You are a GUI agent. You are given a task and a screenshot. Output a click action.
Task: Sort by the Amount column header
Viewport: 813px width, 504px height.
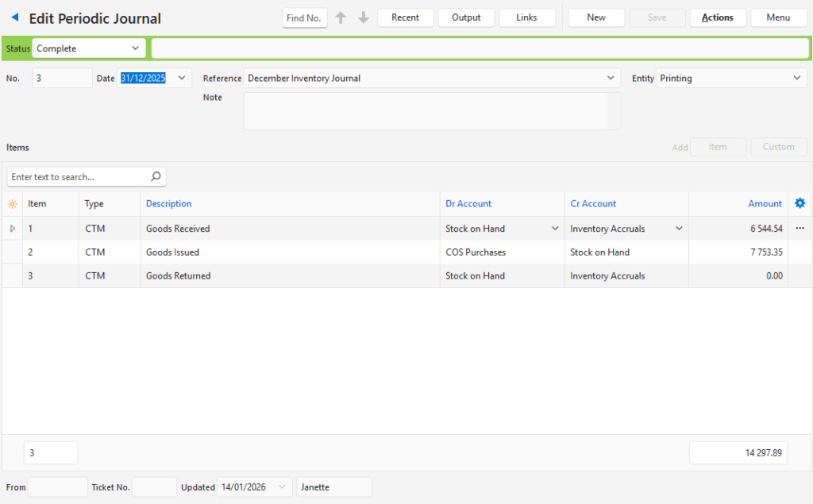765,204
